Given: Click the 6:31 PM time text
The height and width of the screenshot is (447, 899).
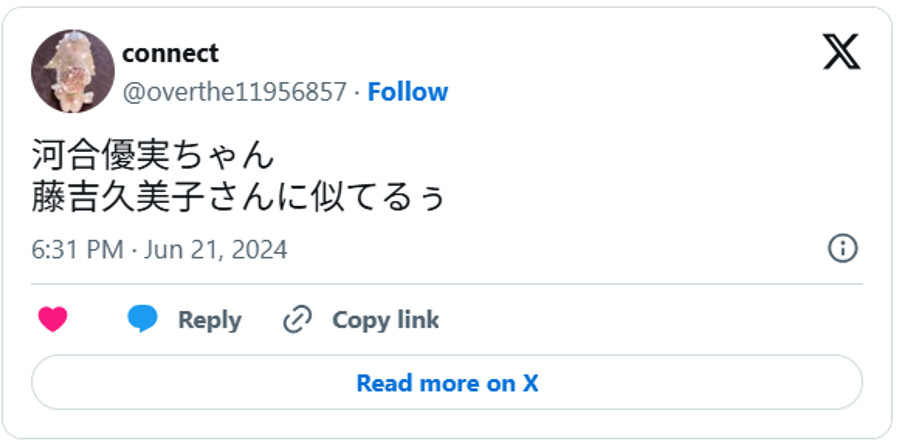Looking at the screenshot, I should tap(77, 249).
